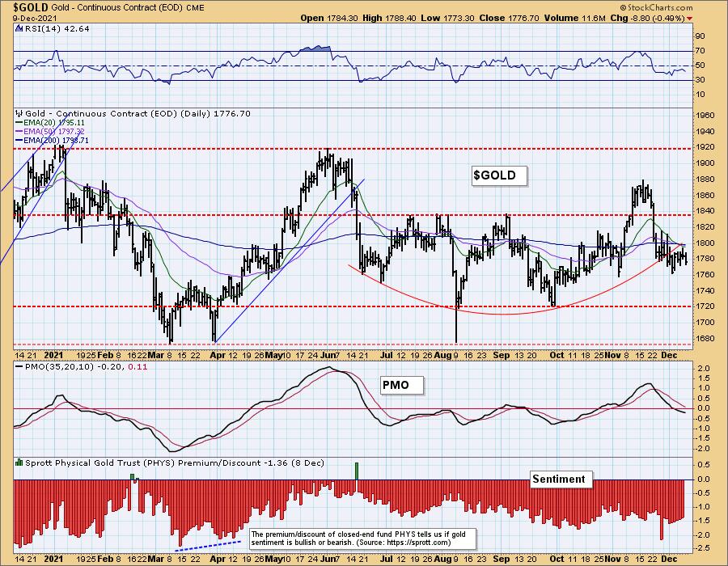Click the 1920 price axis label
Screen dimensions: 728x566
[705, 147]
